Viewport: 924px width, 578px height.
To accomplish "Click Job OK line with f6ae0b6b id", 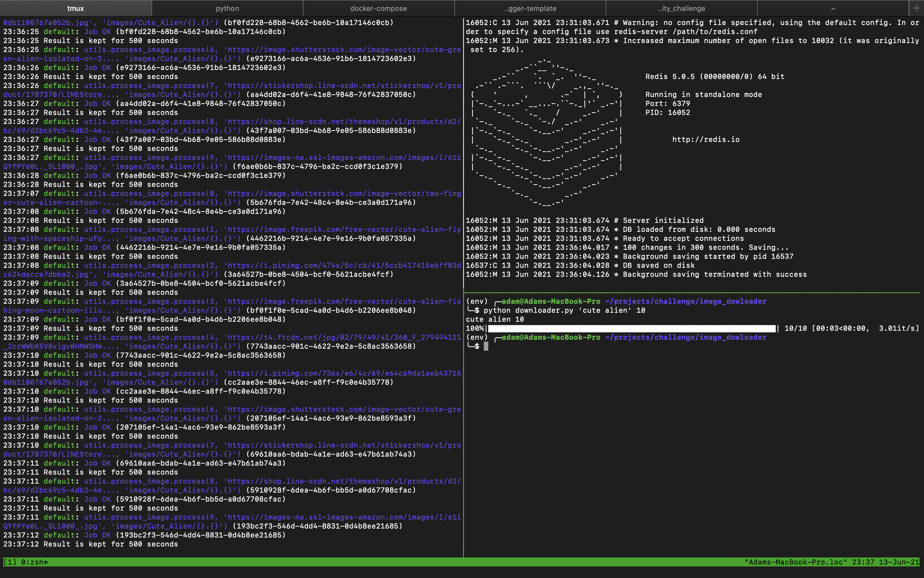I will click(145, 175).
